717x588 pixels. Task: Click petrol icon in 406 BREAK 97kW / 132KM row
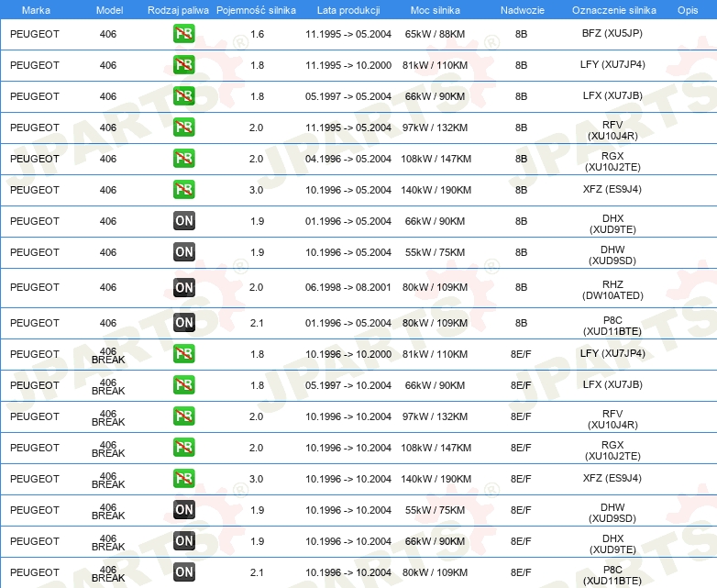pyautogui.click(x=183, y=416)
